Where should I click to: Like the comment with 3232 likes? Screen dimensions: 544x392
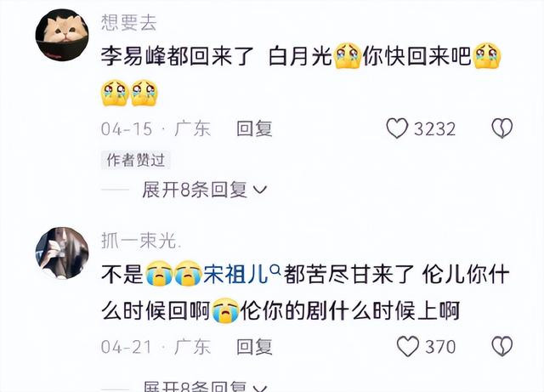pyautogui.click(x=397, y=128)
